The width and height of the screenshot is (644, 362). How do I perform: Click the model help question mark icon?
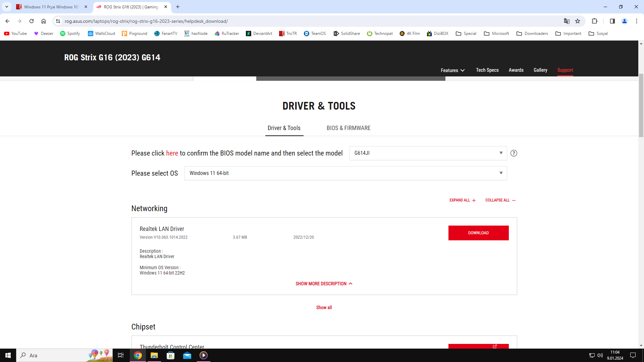[514, 153]
